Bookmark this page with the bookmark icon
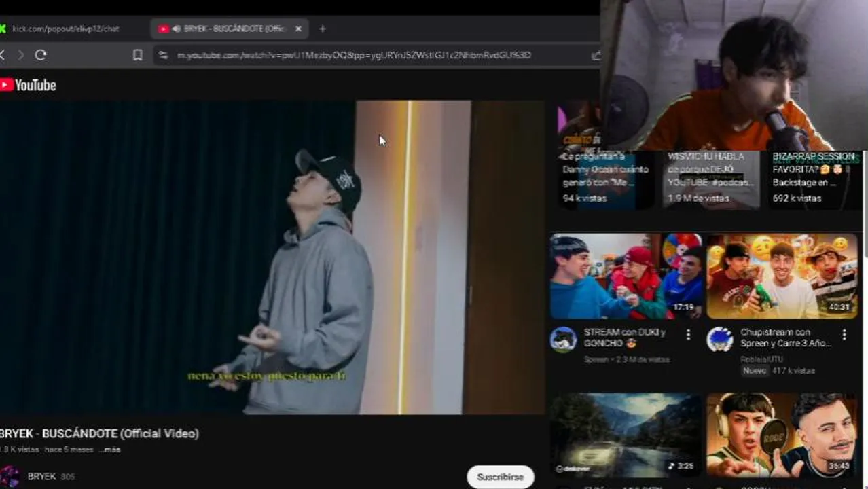 138,55
